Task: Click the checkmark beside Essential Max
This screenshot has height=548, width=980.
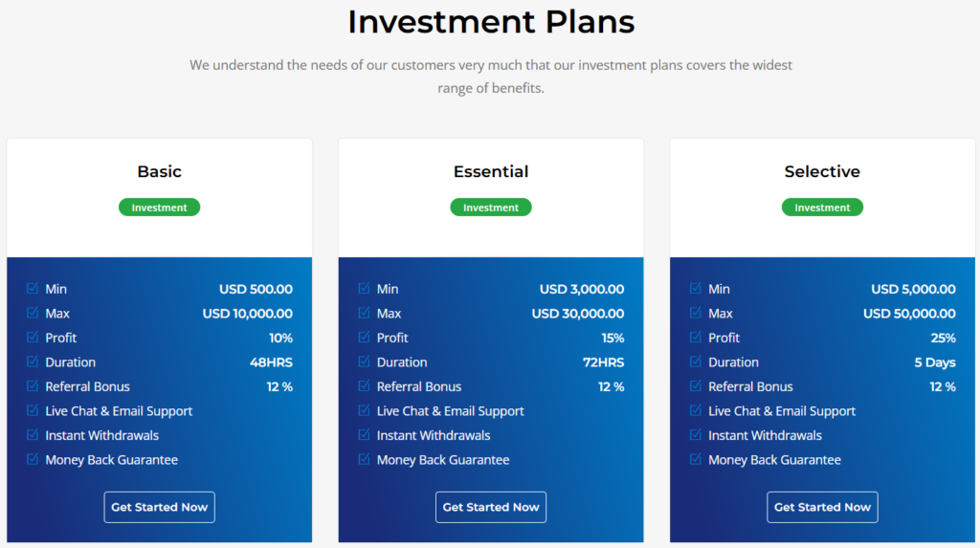Action: click(364, 314)
